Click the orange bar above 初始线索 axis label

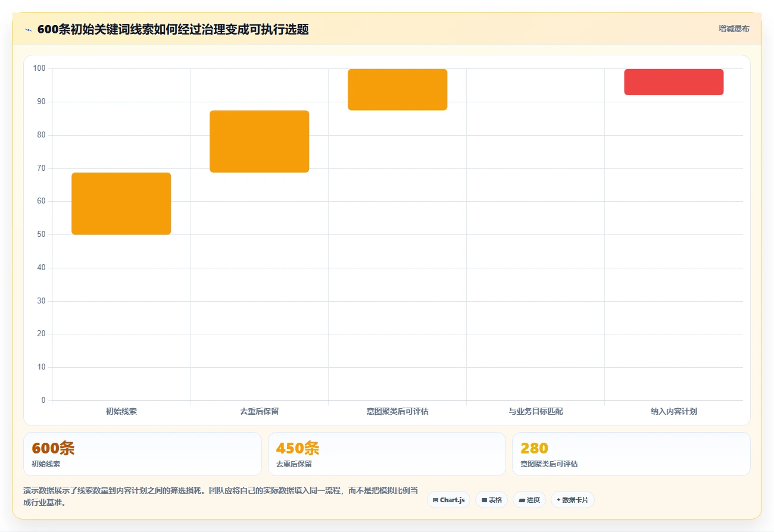click(121, 204)
